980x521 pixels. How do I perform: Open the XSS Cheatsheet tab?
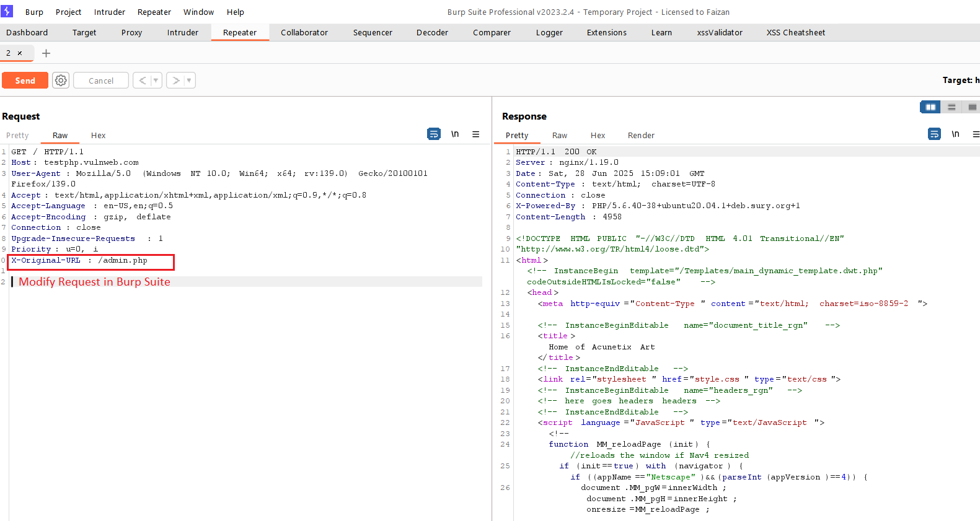(796, 32)
